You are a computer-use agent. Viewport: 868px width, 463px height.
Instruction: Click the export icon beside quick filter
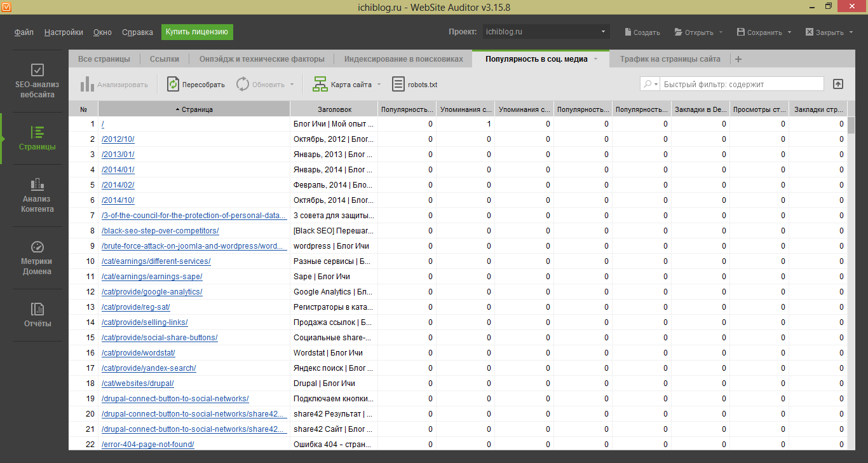tap(837, 84)
